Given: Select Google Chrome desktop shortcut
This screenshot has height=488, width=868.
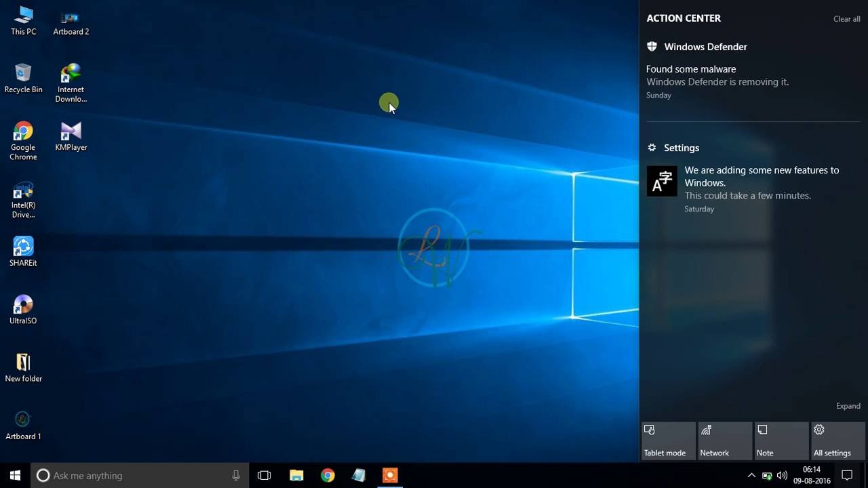Looking at the screenshot, I should pos(23,141).
